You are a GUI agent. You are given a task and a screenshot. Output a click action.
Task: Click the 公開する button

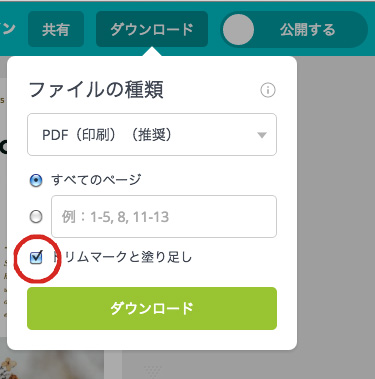tap(294, 29)
